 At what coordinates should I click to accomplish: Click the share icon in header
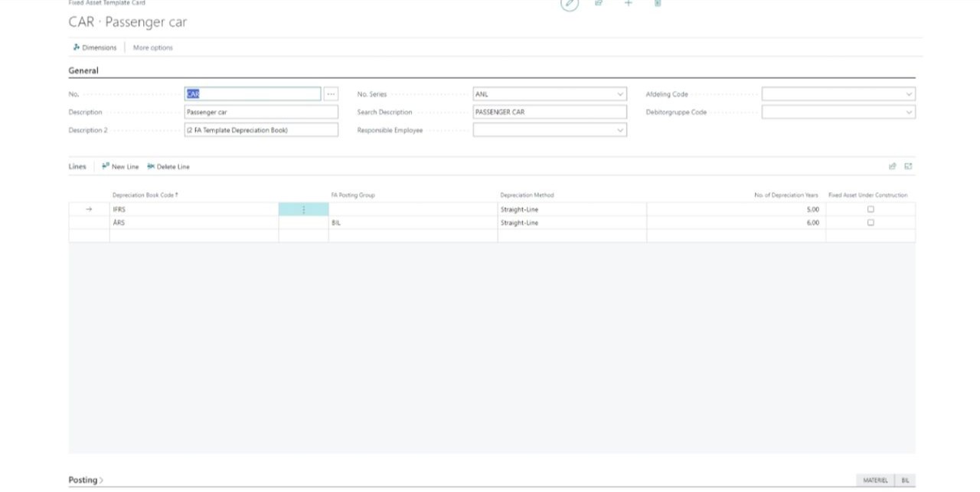(x=599, y=4)
